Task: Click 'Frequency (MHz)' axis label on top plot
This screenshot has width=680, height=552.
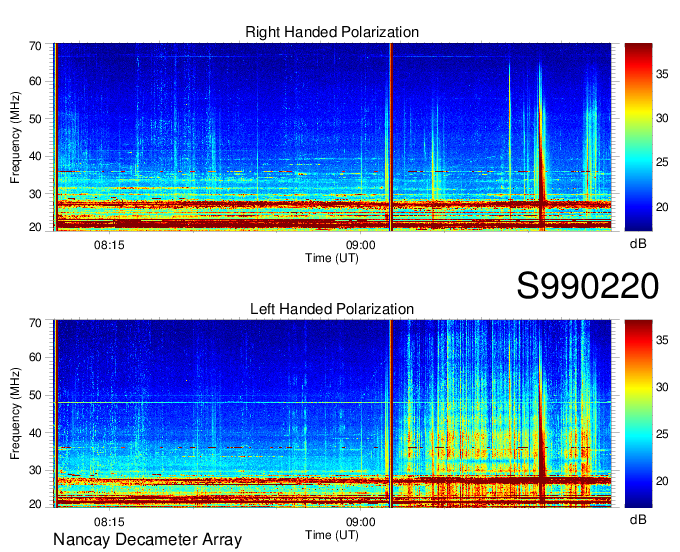Action: [15, 137]
